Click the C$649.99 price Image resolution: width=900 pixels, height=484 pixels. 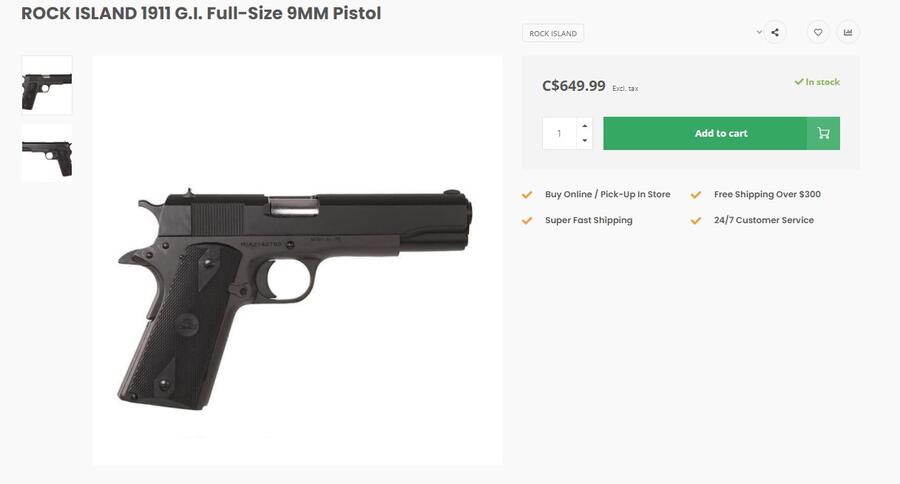(574, 86)
